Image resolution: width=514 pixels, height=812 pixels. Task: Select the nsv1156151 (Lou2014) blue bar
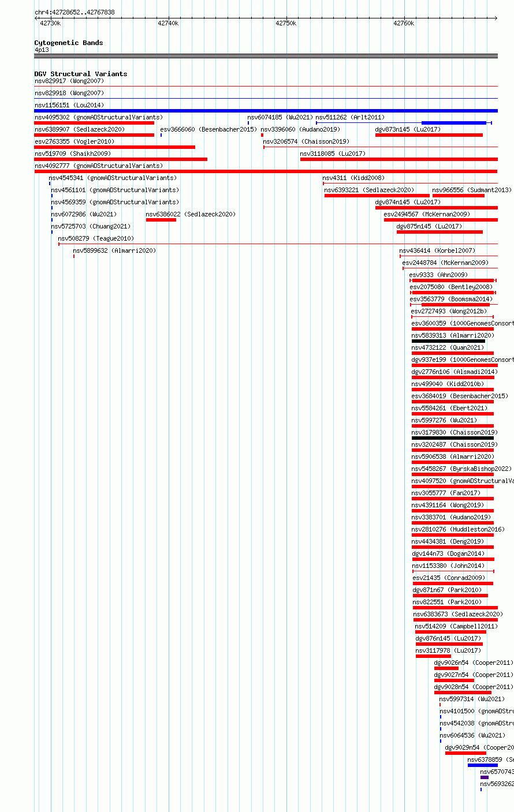(266, 111)
